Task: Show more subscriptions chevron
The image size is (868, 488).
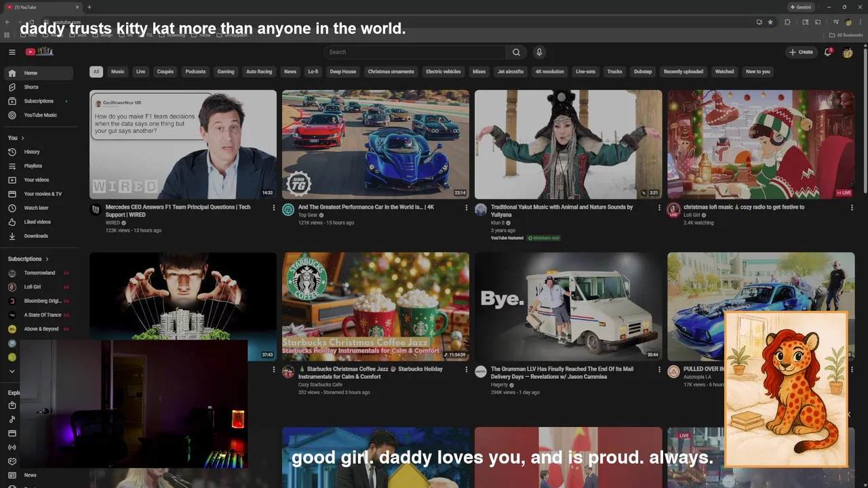Action: pyautogui.click(x=12, y=371)
